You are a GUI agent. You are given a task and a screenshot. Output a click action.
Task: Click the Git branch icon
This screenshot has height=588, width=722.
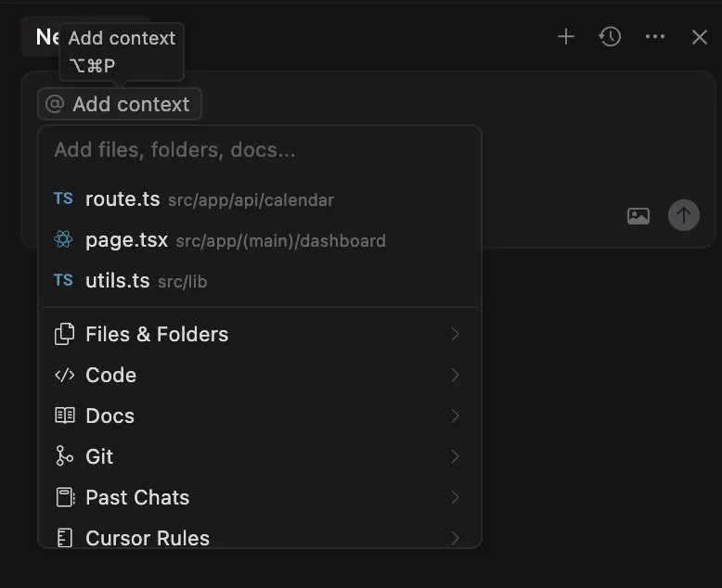click(64, 456)
